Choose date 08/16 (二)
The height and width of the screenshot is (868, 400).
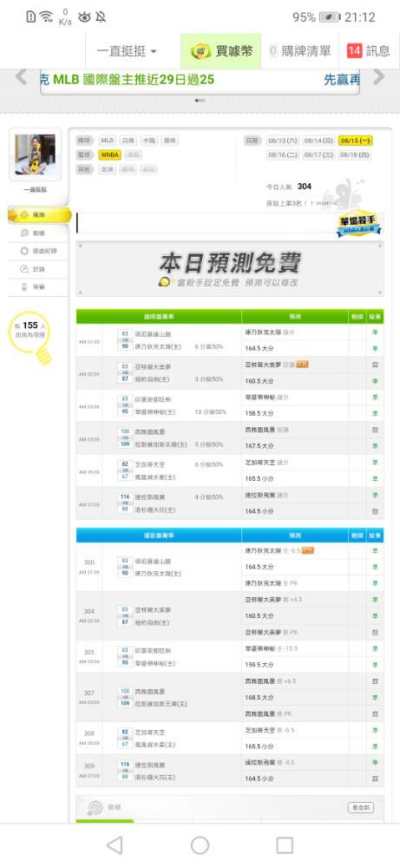283,155
